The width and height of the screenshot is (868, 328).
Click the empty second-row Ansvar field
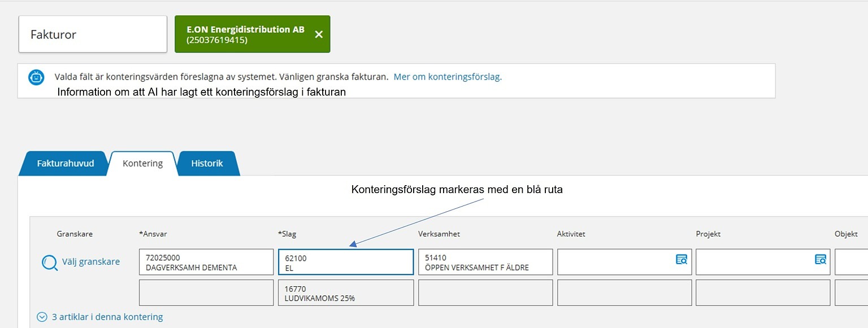pos(206,292)
